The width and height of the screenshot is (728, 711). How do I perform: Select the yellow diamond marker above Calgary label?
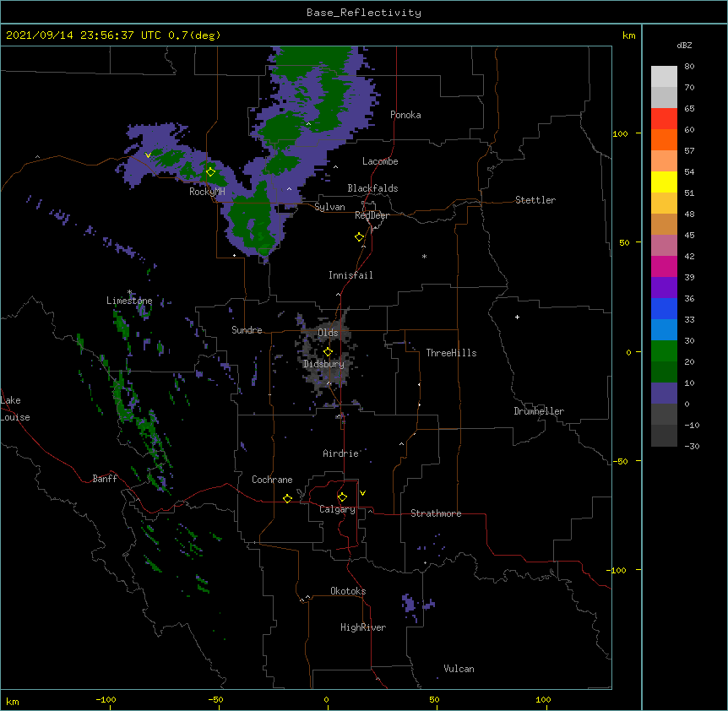[342, 497]
